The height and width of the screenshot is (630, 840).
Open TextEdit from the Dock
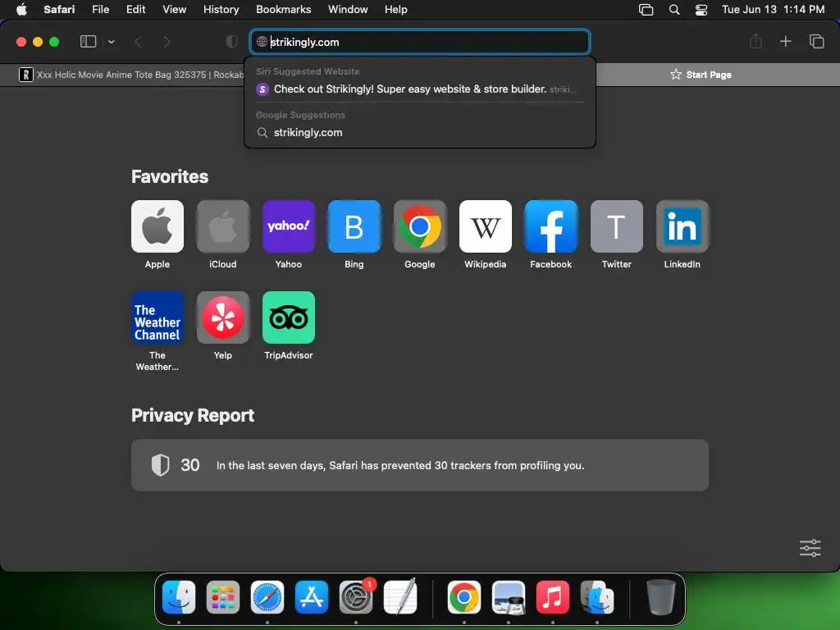400,597
